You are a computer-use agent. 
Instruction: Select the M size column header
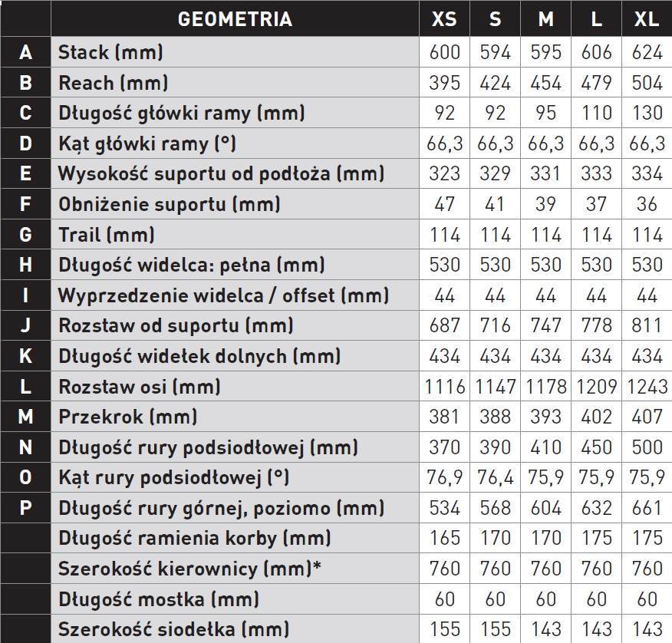pyautogui.click(x=545, y=19)
